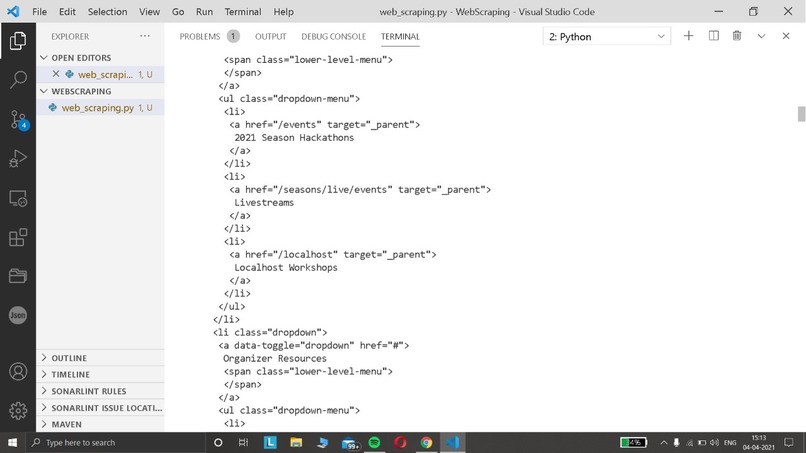This screenshot has width=806, height=453.
Task: Open Source Control view with badge
Action: click(x=18, y=119)
